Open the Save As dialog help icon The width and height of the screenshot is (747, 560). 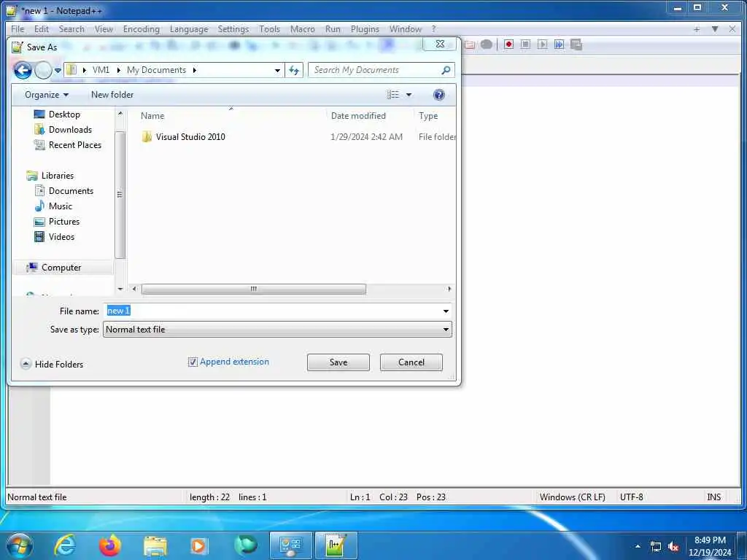[438, 95]
